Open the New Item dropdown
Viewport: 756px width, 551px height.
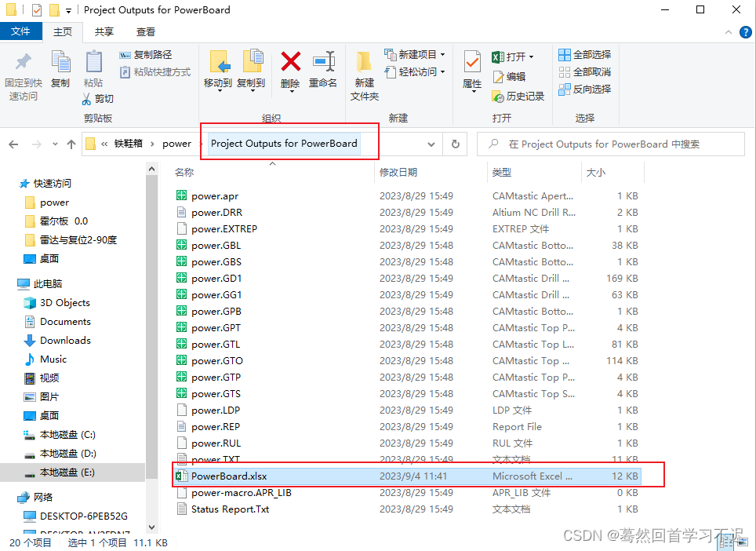(x=415, y=55)
